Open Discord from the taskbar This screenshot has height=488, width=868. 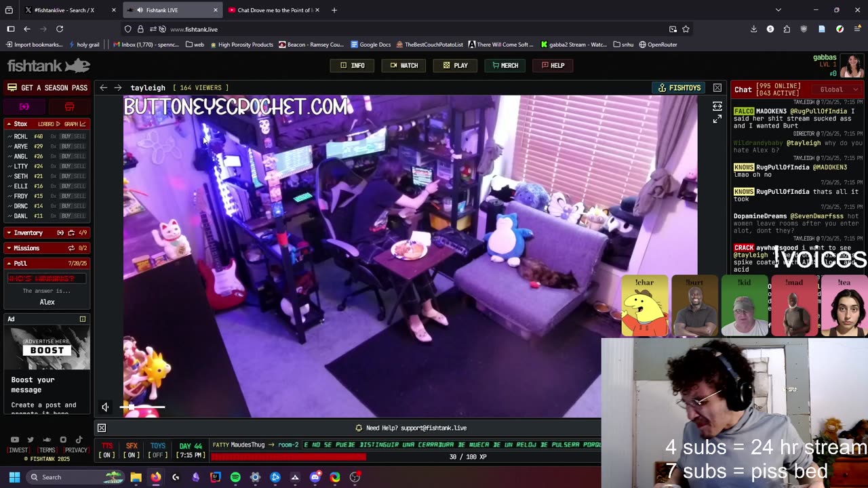point(315,477)
